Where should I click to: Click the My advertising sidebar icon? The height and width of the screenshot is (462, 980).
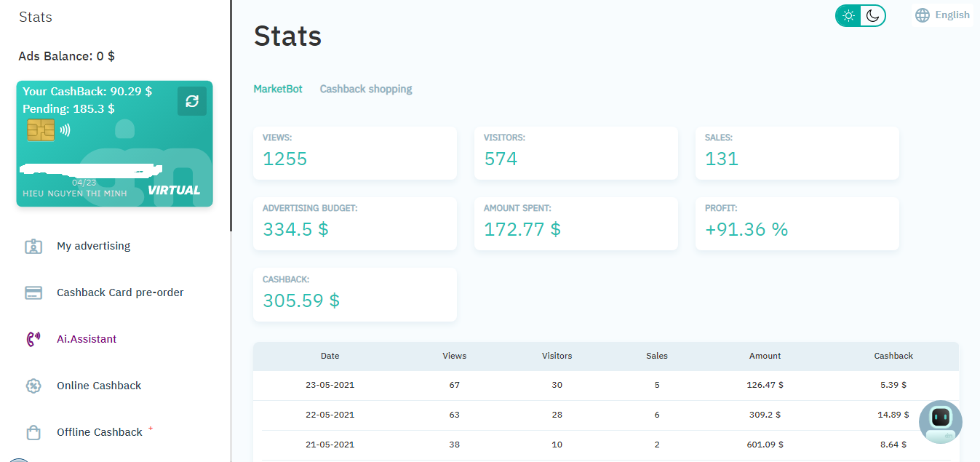point(33,246)
